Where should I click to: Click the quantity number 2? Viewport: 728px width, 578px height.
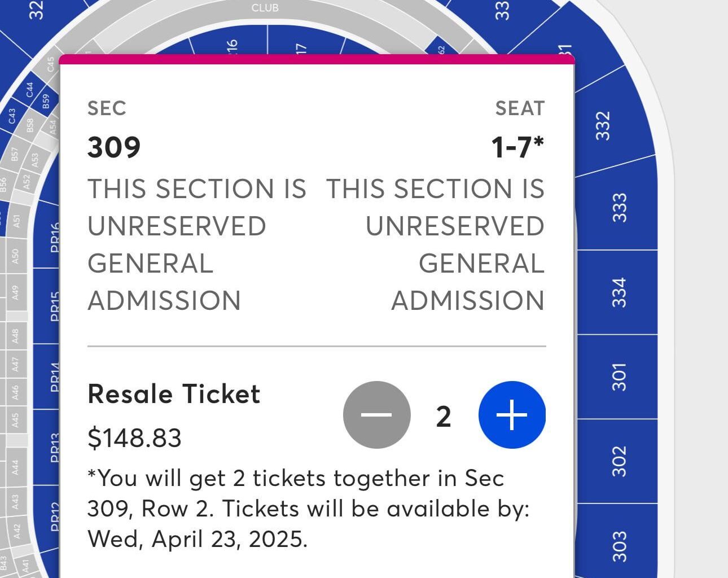pyautogui.click(x=444, y=415)
